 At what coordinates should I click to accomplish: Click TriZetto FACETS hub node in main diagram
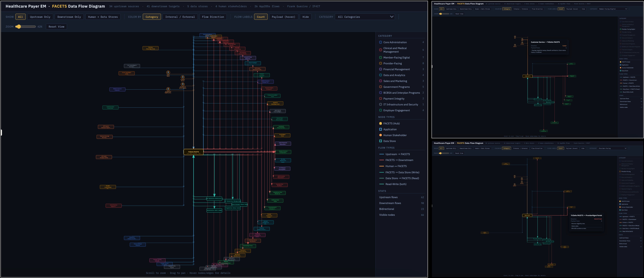[193, 152]
